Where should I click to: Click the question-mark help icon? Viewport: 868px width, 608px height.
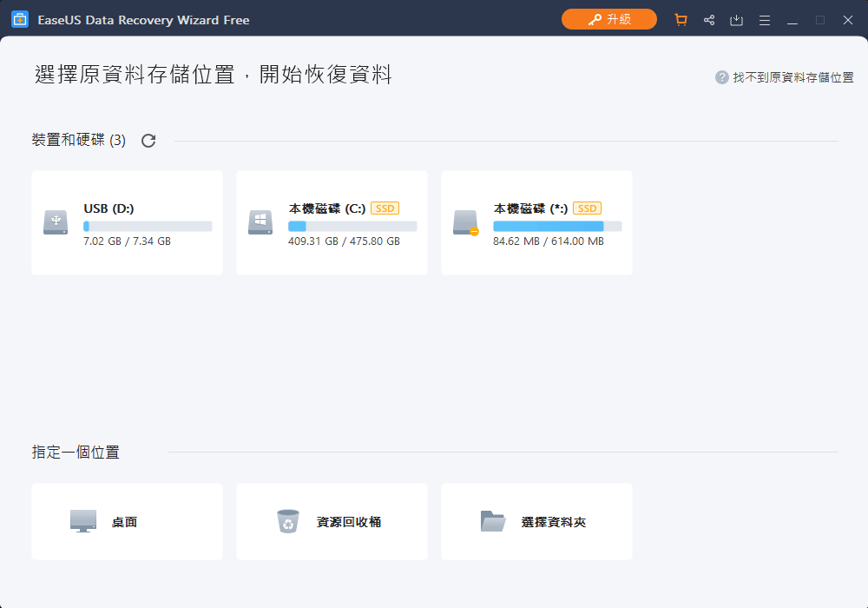click(x=721, y=76)
